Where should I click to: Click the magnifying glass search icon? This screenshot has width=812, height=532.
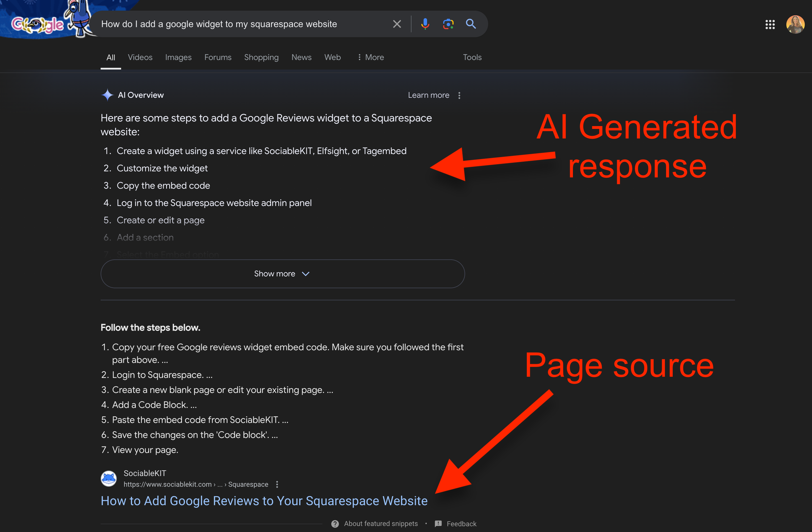point(471,24)
